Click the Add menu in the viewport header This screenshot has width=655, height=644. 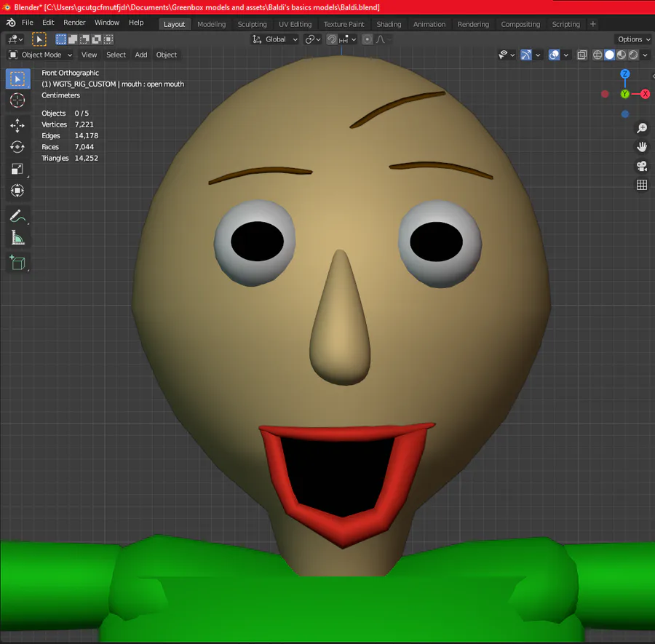click(141, 55)
